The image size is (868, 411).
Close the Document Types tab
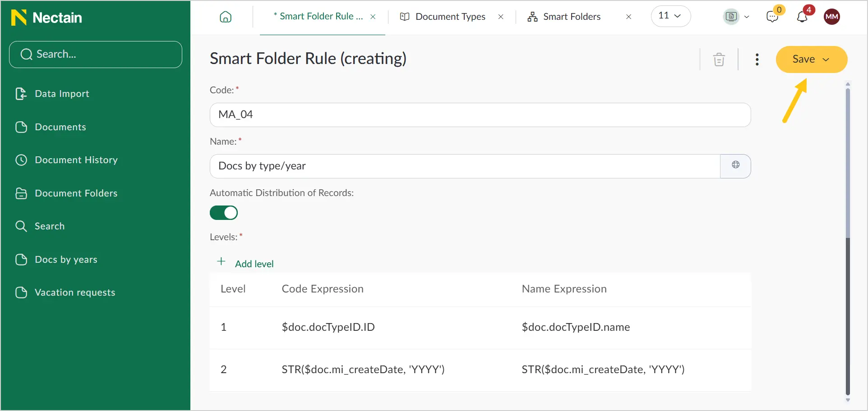coord(501,17)
